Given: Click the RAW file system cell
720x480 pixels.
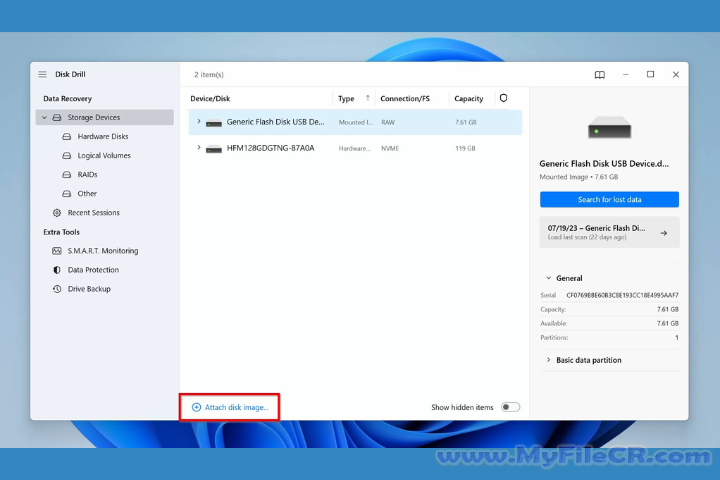Looking at the screenshot, I should 388,122.
